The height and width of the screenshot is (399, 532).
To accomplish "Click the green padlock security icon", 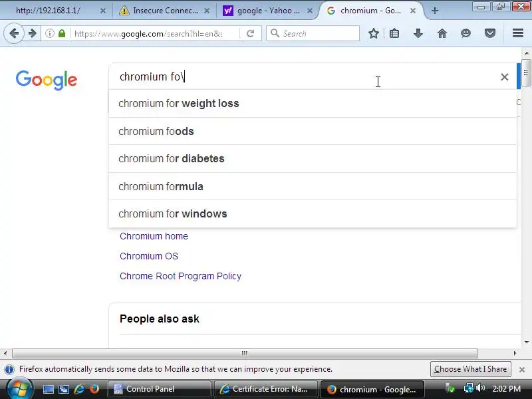I will point(62,33).
